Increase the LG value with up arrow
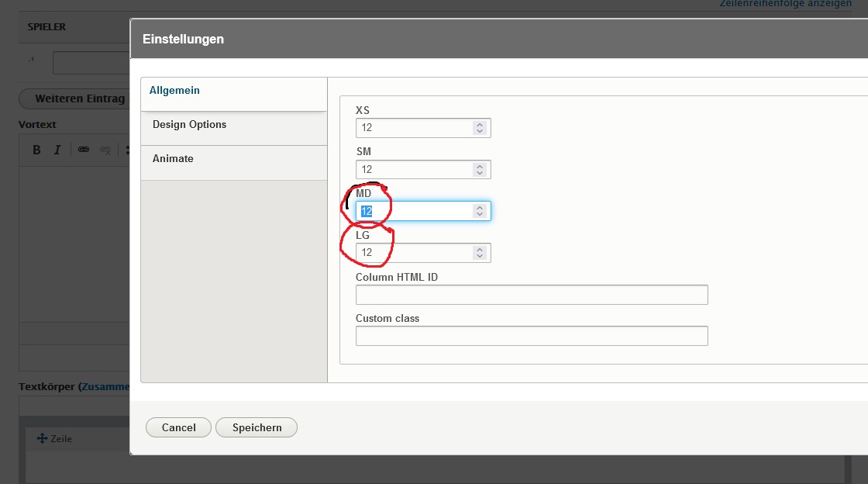Image resolution: width=868 pixels, height=484 pixels. [480, 249]
